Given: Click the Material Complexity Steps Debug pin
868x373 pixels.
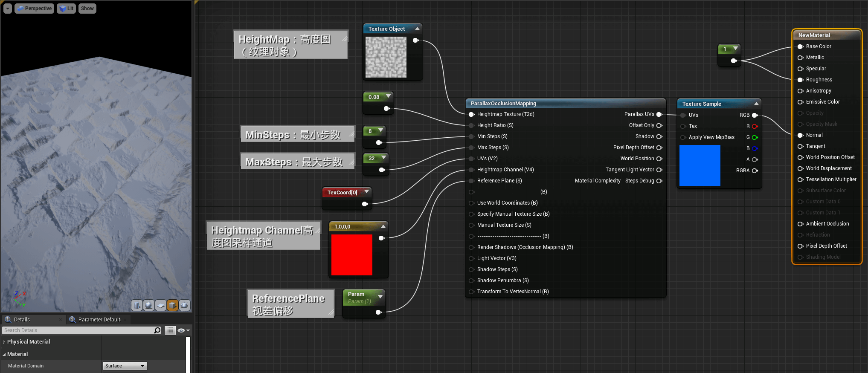Looking at the screenshot, I should pos(659,181).
